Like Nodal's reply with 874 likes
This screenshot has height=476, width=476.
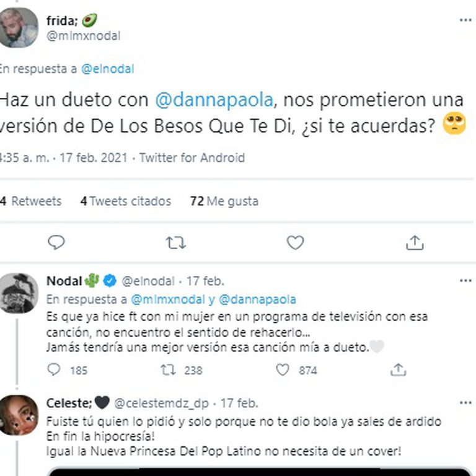coord(283,370)
